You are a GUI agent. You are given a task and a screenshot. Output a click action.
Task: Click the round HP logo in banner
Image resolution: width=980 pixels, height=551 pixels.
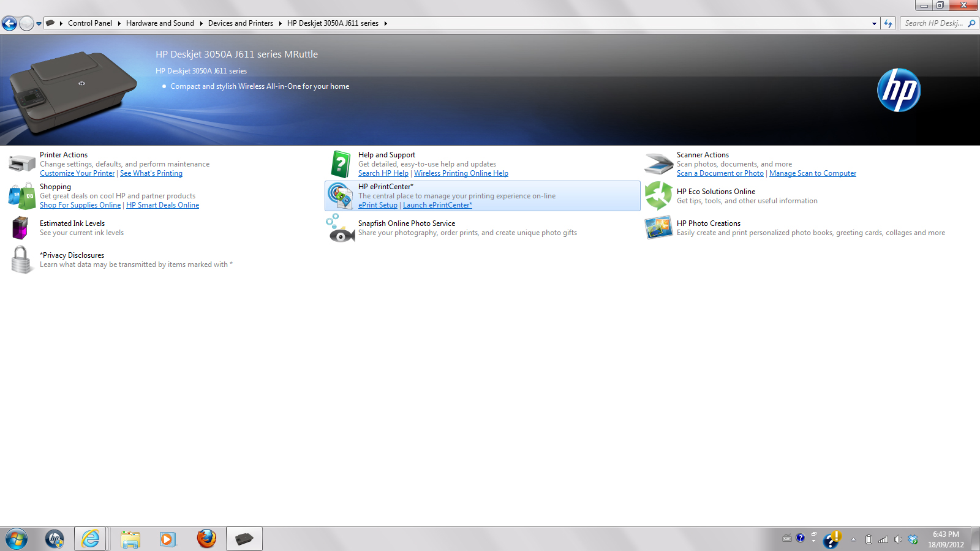pos(899,90)
